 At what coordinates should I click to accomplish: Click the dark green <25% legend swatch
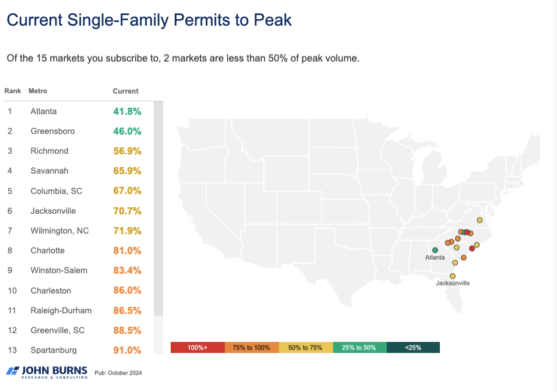pos(413,348)
